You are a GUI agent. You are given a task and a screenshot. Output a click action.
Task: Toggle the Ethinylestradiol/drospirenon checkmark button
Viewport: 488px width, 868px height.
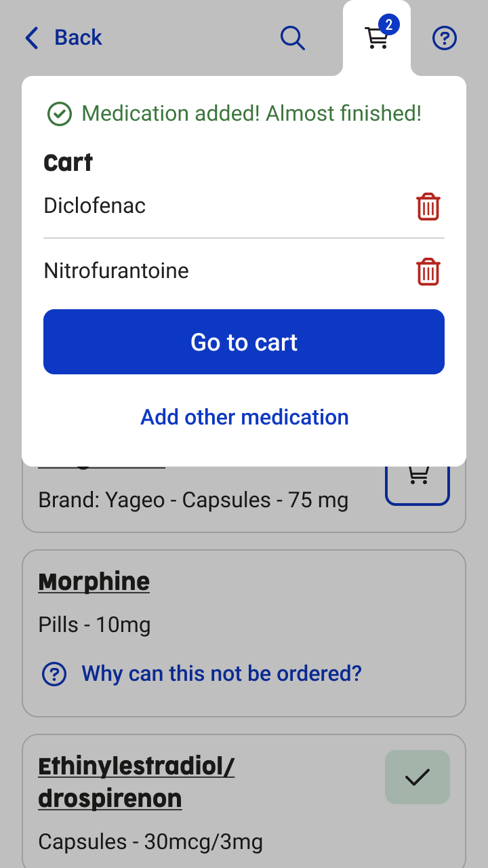coord(418,777)
